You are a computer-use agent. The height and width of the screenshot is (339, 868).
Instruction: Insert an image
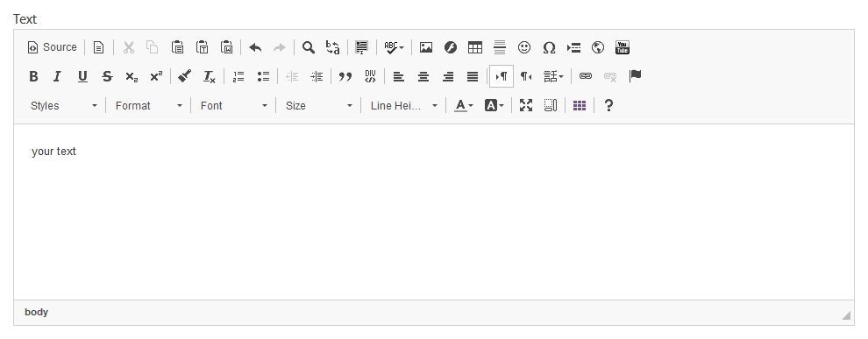tap(426, 47)
